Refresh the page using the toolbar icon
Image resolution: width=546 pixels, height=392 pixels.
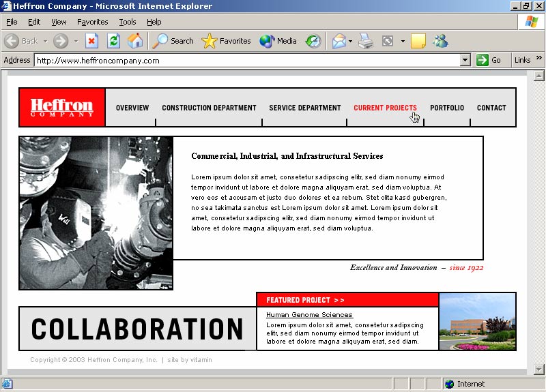[113, 41]
